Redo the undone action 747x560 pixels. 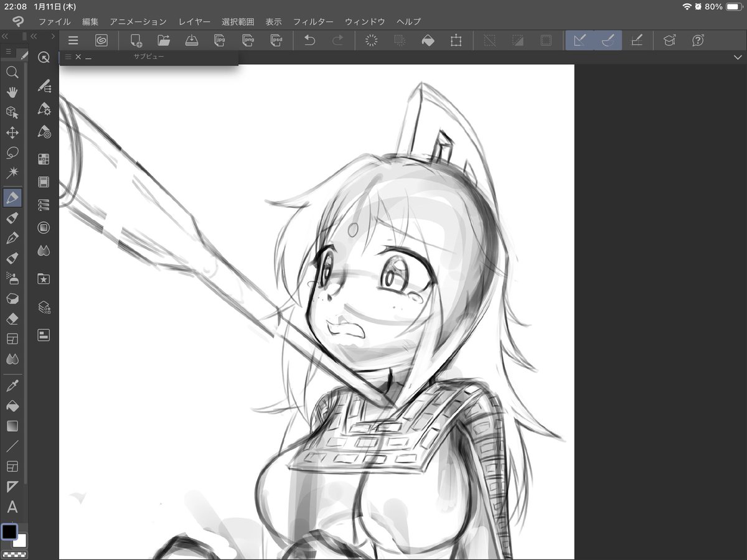337,41
